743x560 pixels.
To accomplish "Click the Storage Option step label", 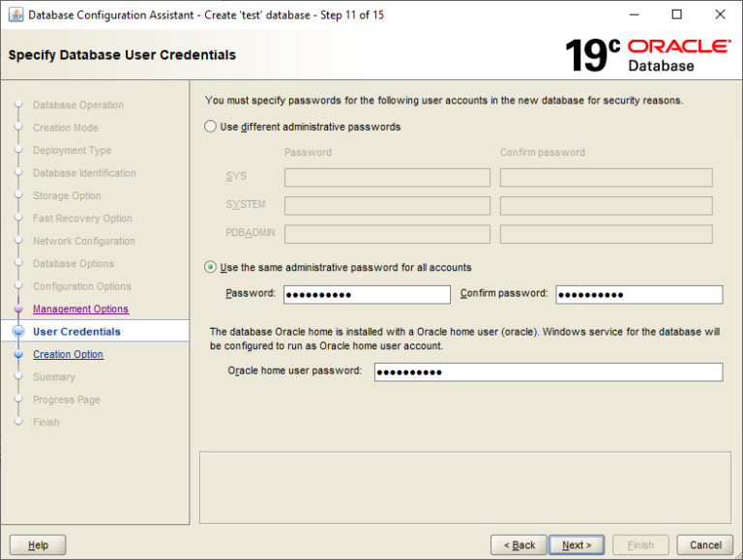I will pyautogui.click(x=67, y=195).
